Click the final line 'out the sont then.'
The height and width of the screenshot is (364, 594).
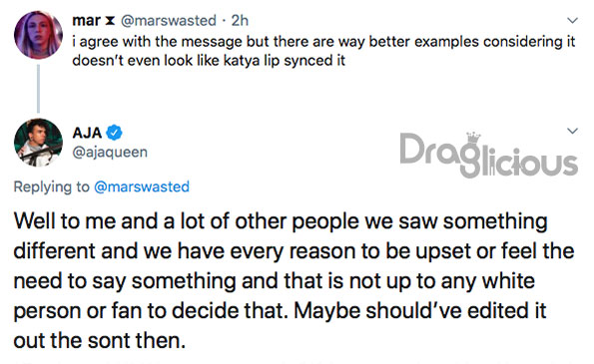(100, 340)
